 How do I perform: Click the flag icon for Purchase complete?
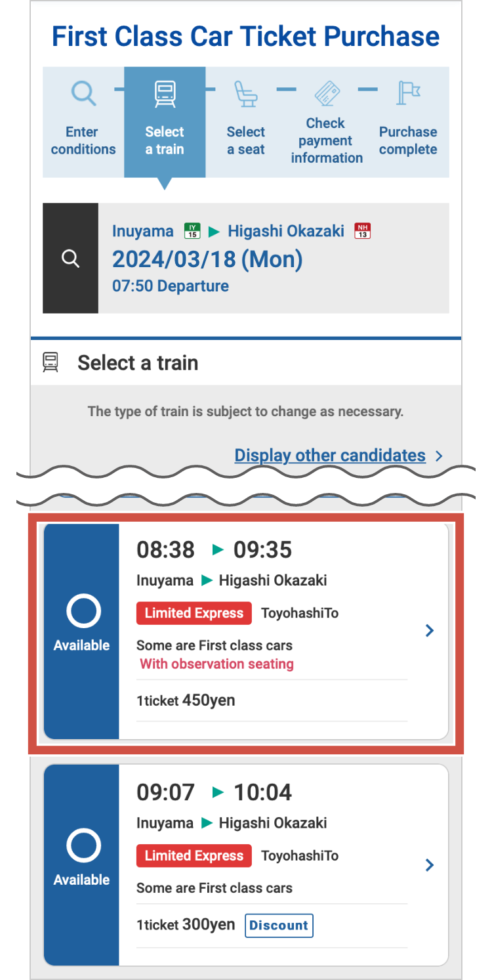[408, 93]
